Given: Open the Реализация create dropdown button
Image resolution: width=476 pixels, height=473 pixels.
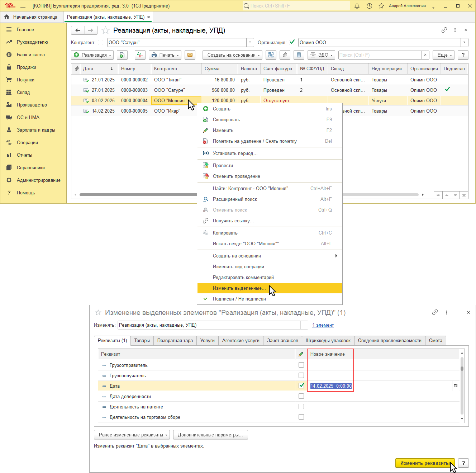Looking at the screenshot, I should (x=92, y=55).
